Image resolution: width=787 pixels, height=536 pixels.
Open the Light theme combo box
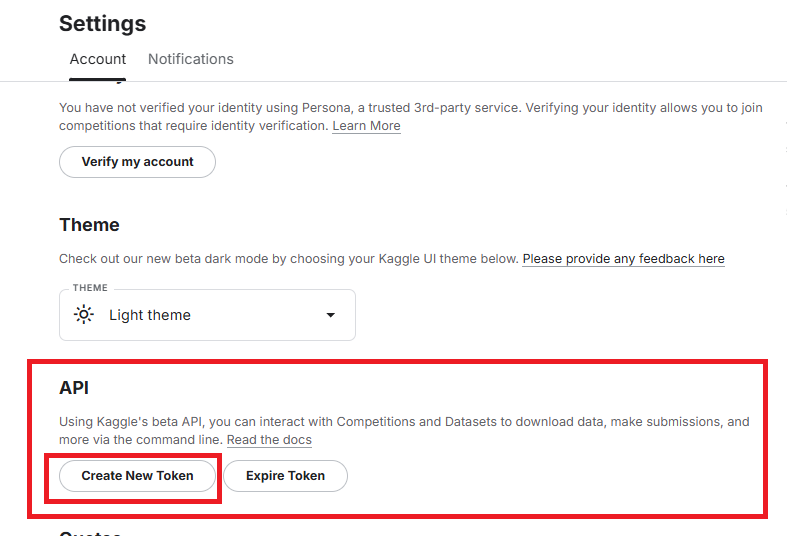click(x=207, y=315)
